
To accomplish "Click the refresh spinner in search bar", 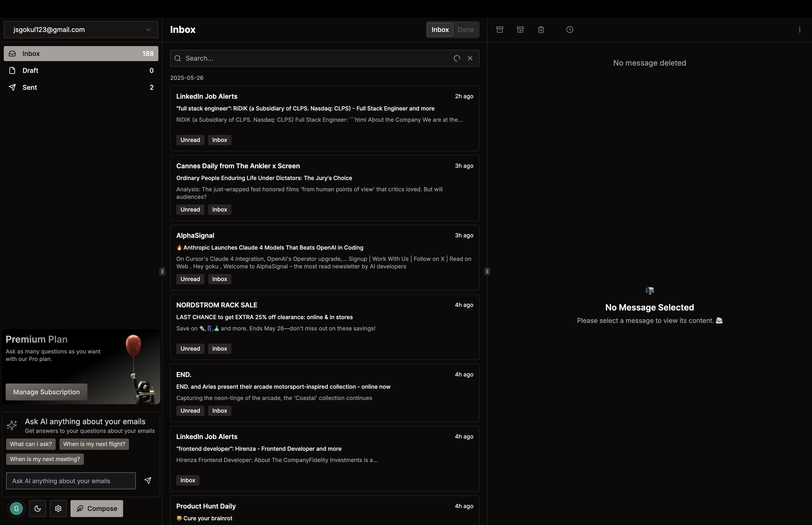I will point(457,58).
